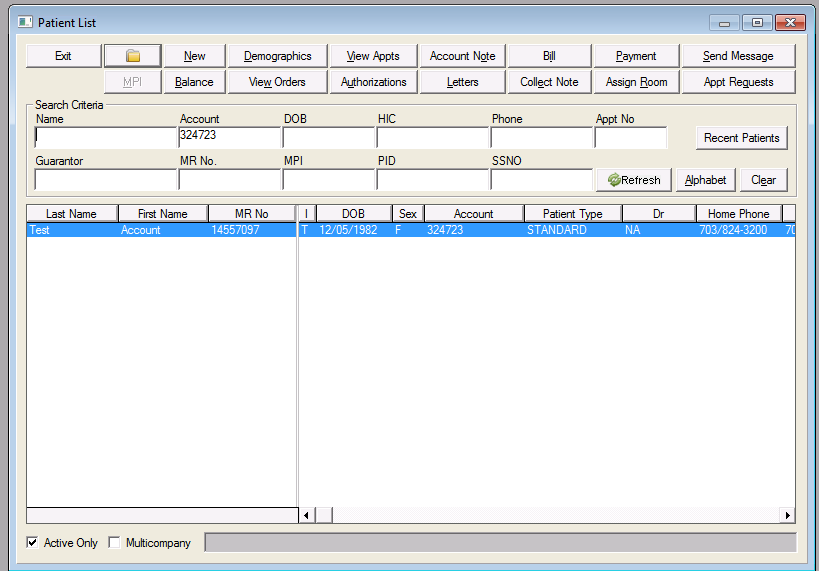Viewport: 819px width, 571px height.
Task: Click the Alphabet button
Action: click(x=706, y=180)
